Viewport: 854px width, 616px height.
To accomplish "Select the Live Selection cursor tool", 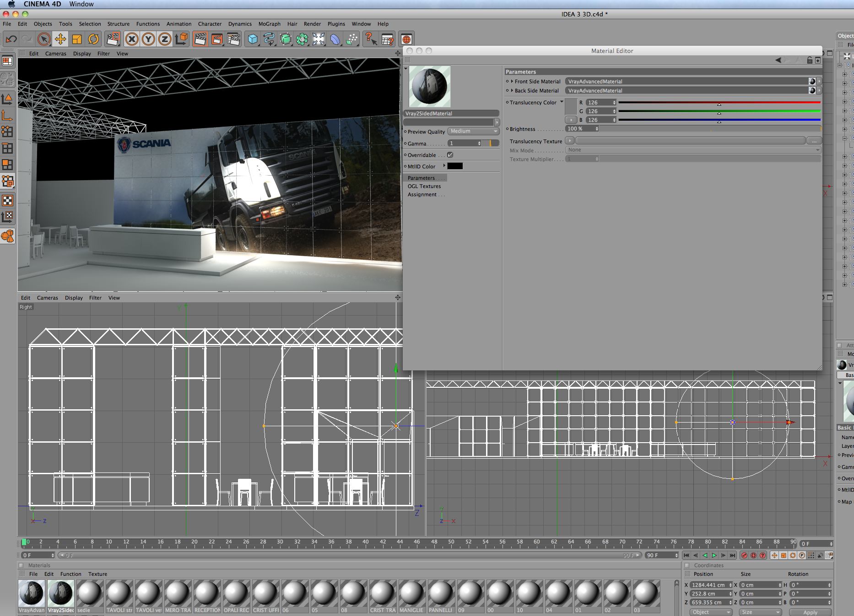I will tap(44, 39).
